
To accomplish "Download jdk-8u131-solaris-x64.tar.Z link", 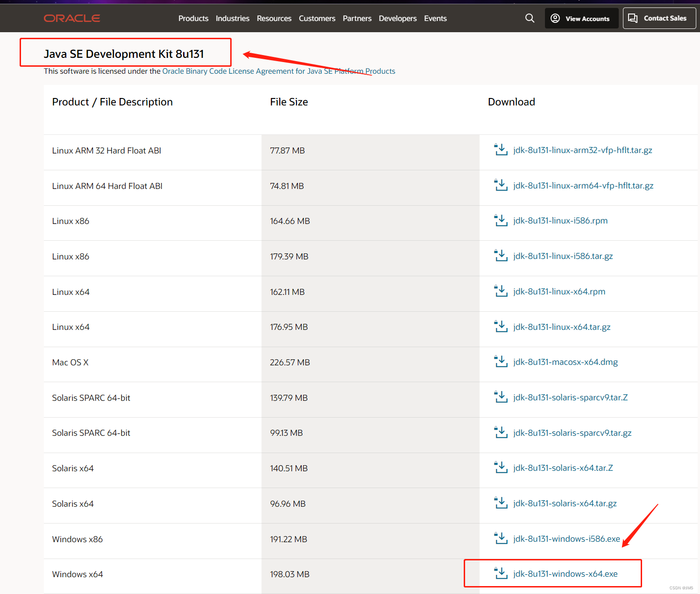I will tap(563, 468).
